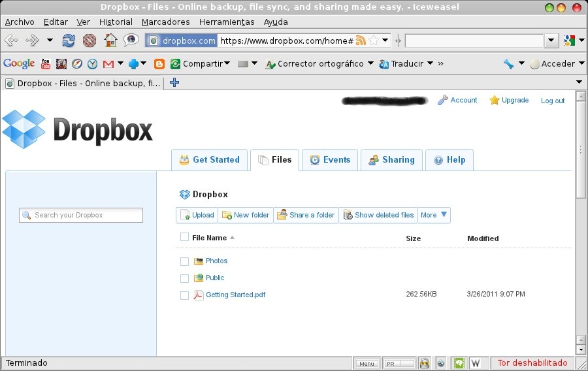
Task: Click the New folder button
Action: (246, 215)
